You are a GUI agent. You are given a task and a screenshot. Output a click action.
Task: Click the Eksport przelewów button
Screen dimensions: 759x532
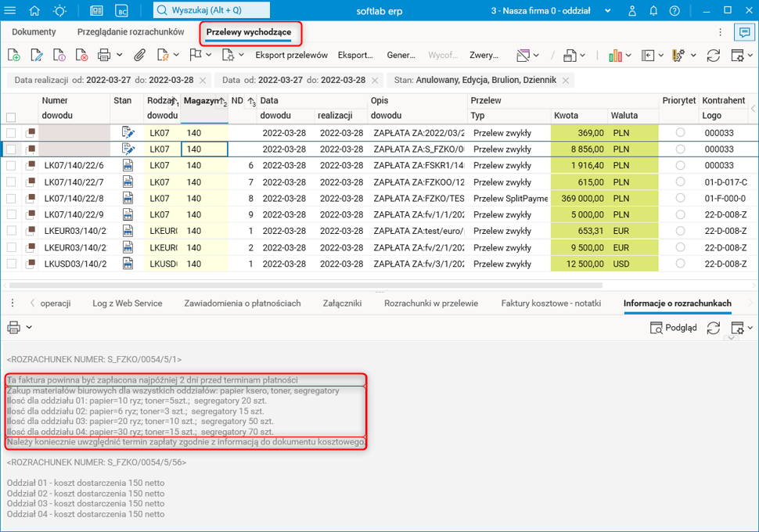pos(291,56)
